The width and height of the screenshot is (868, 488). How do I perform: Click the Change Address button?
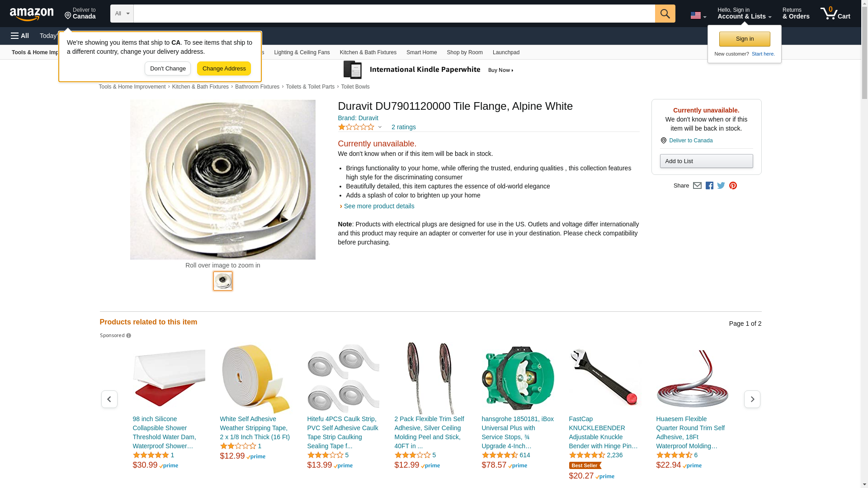[224, 69]
